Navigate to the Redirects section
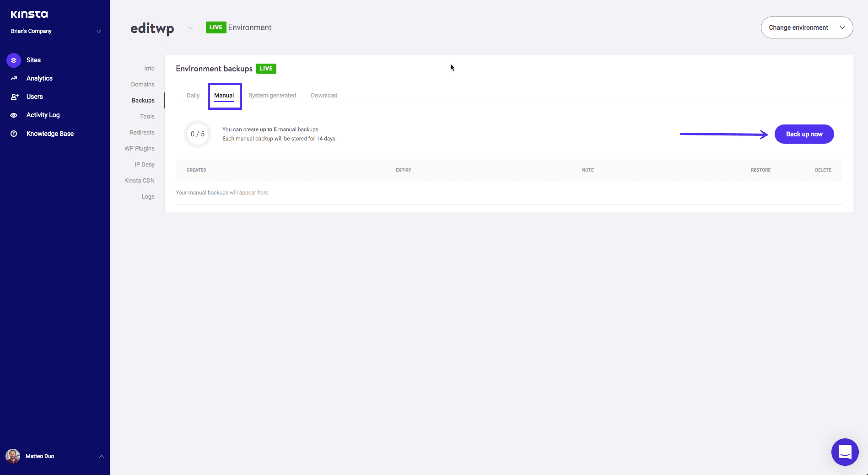The height and width of the screenshot is (475, 868). (x=142, y=132)
